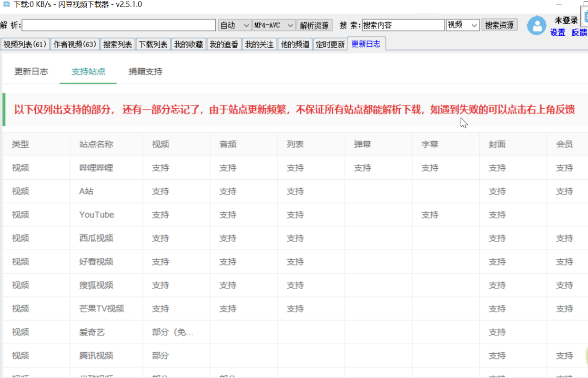Click the app icon in title bar
Screen dimensions: 588x378
(x=6, y=4)
